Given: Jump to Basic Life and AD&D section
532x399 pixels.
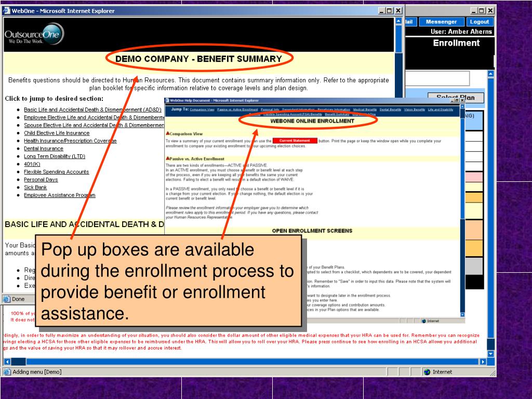Looking at the screenshot, I should point(92,110).
